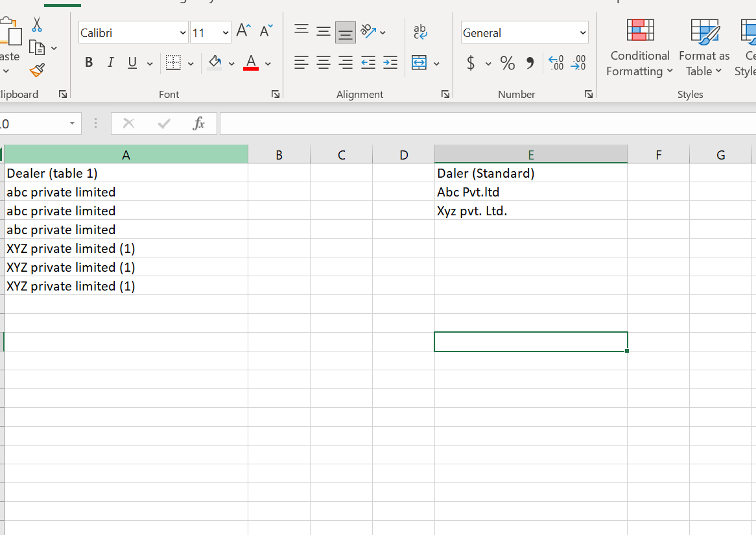756x535 pixels.
Task: Open Number format dialog launcher
Action: coord(588,94)
